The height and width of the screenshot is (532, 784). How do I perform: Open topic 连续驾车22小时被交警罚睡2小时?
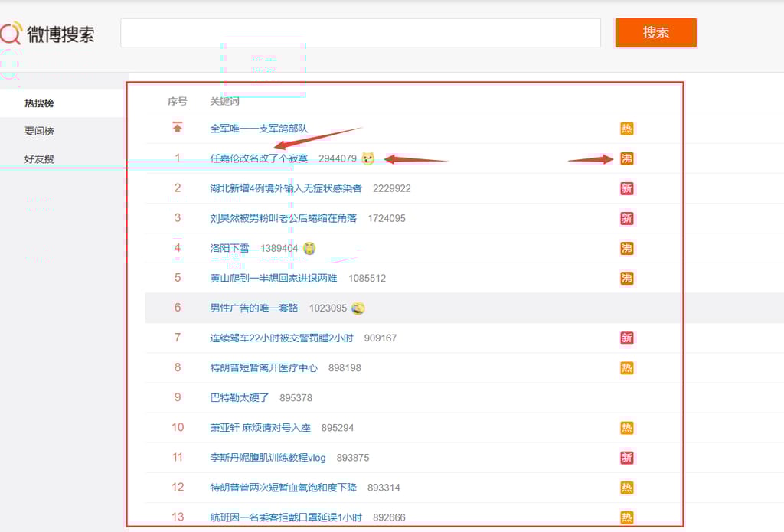pyautogui.click(x=282, y=338)
